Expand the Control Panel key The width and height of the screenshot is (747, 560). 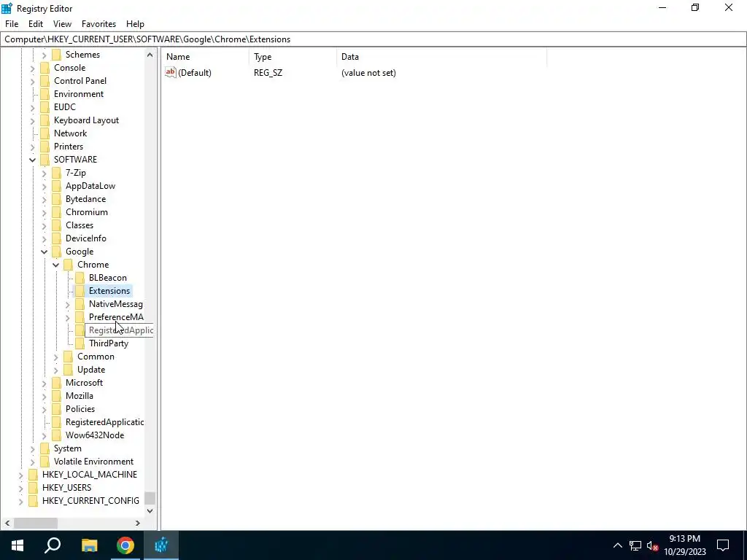pyautogui.click(x=32, y=82)
